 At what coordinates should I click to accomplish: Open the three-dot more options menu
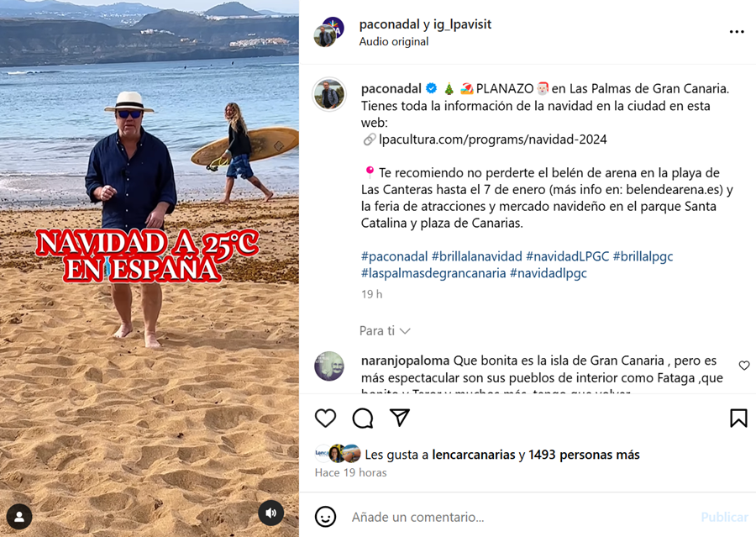(x=737, y=32)
